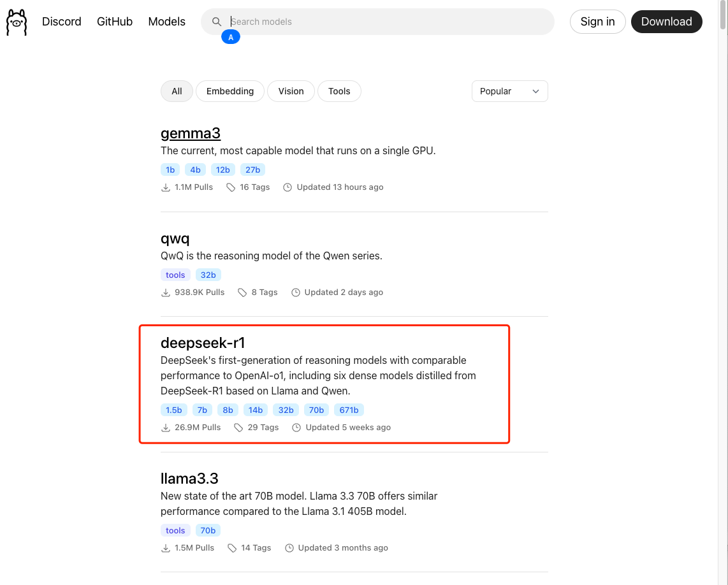Select gemma3 4b size tag
Viewport: 728px width, 585px height.
pos(196,170)
